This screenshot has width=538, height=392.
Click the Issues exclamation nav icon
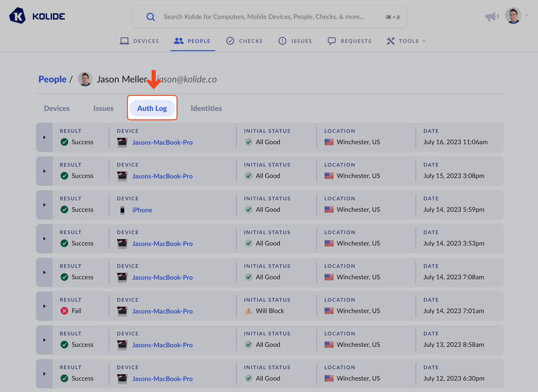point(282,41)
